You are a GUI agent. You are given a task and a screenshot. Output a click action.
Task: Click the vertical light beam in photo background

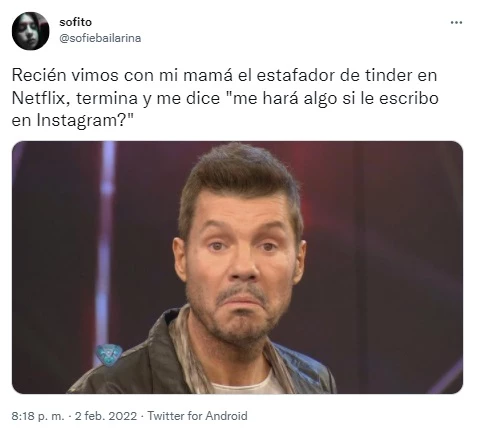pos(107,233)
